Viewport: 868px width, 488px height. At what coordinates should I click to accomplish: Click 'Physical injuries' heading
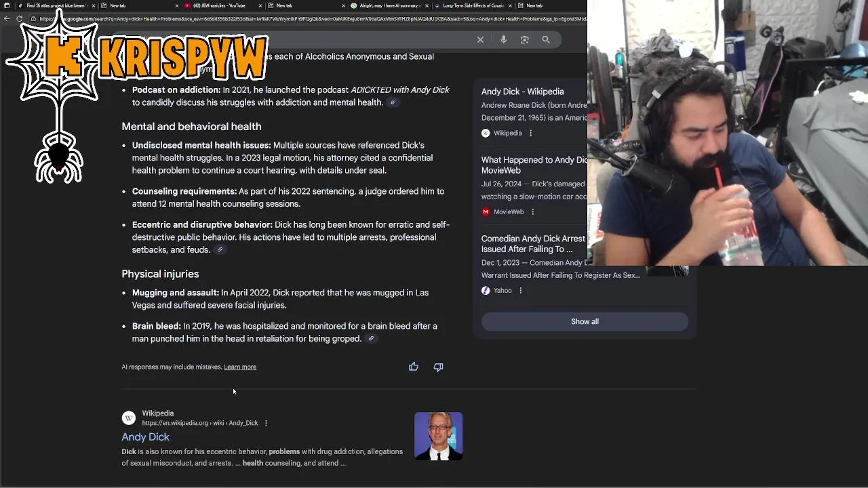point(160,274)
